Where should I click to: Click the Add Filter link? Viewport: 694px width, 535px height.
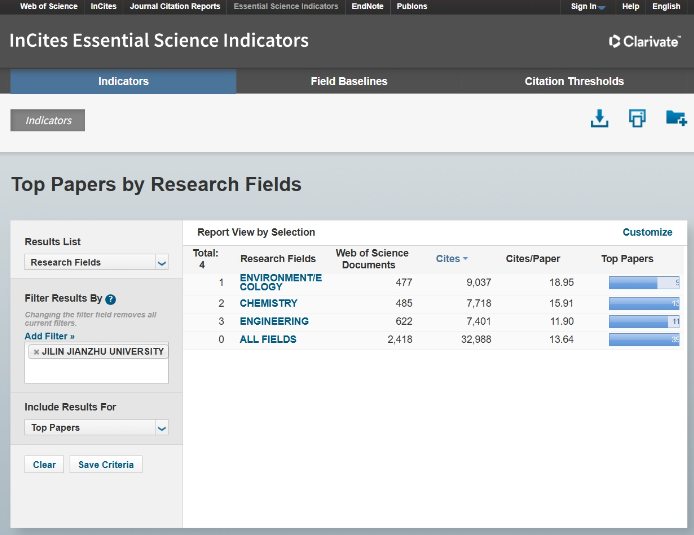(50, 336)
